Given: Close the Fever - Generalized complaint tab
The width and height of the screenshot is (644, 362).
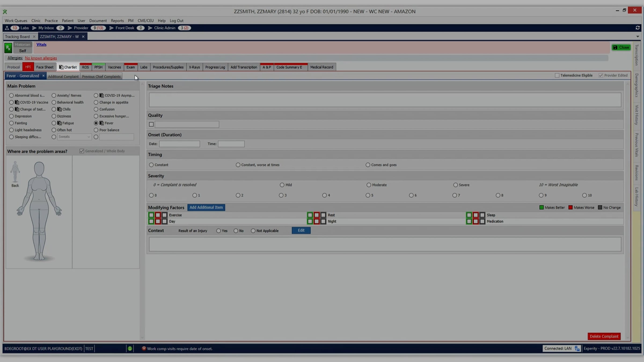Looking at the screenshot, I should 43,76.
